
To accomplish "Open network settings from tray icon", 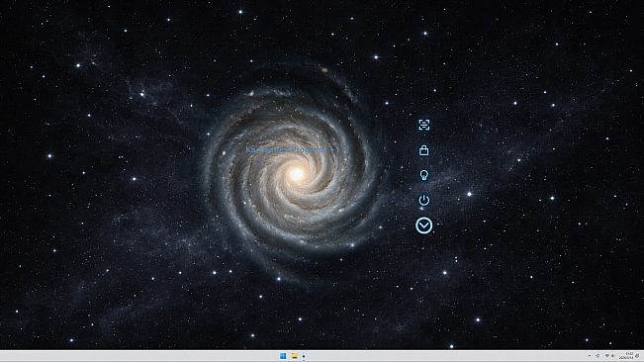I will click(606, 356).
